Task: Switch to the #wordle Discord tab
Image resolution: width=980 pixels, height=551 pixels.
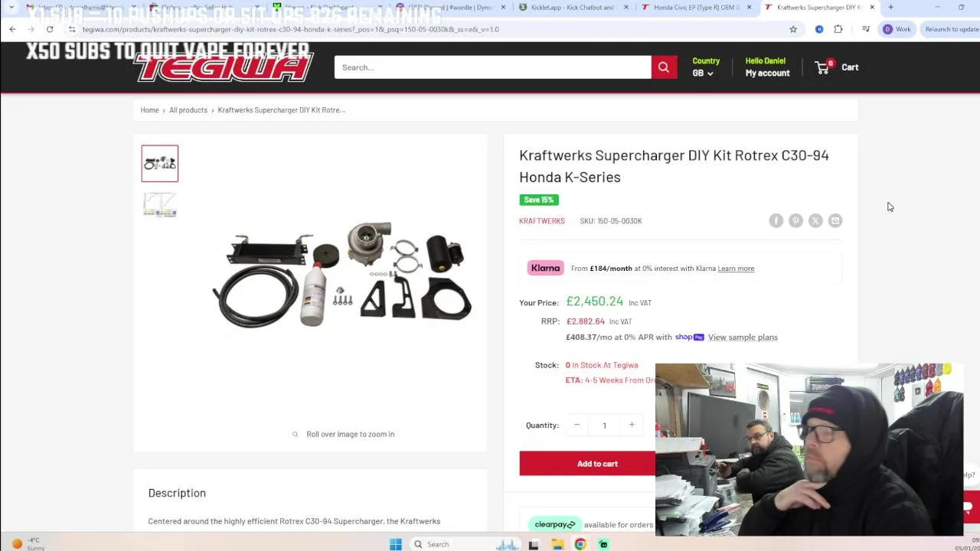Action: pos(450,7)
